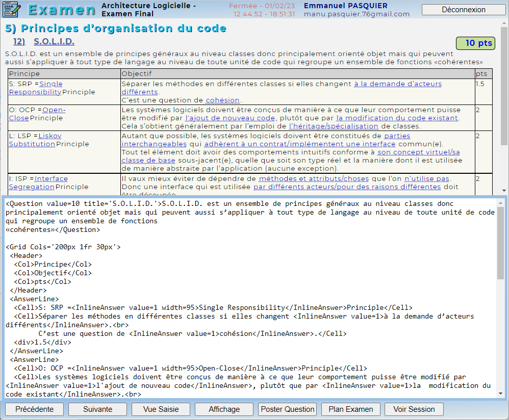Click the preview panel scroll-up arrow

(504, 23)
